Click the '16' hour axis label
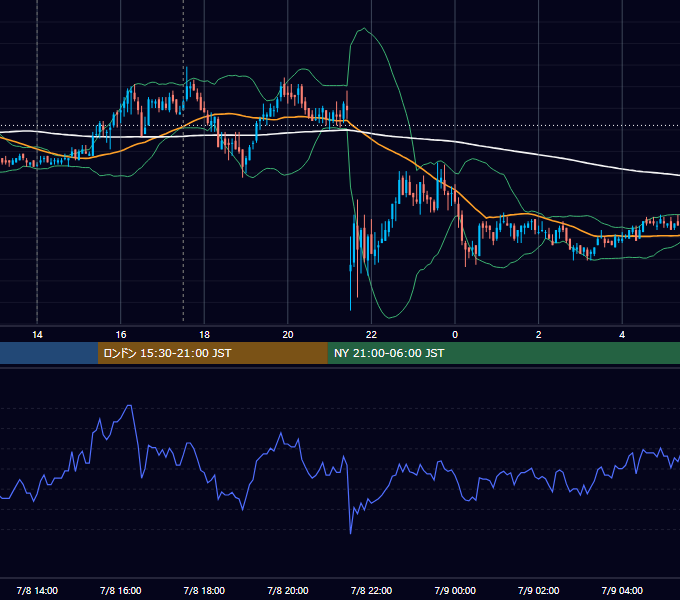Image resolution: width=680 pixels, height=600 pixels. click(121, 335)
